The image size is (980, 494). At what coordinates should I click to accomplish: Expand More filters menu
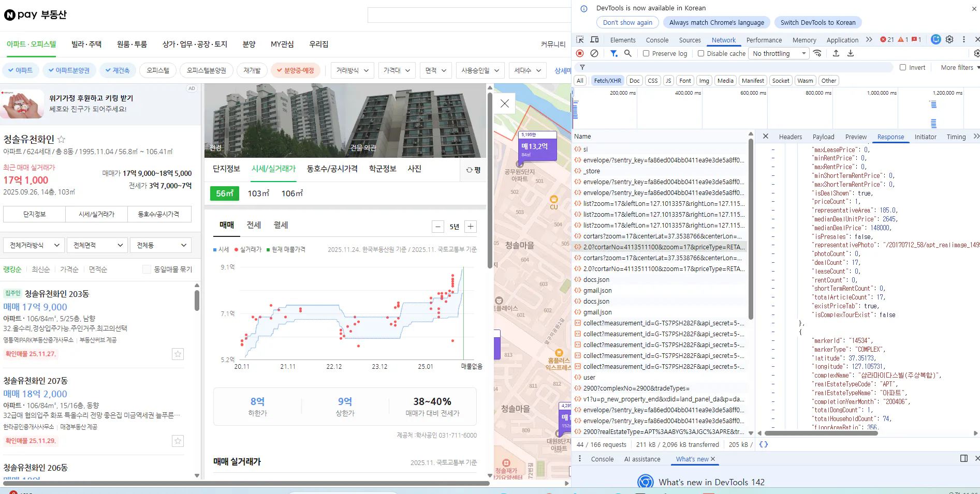pos(960,67)
